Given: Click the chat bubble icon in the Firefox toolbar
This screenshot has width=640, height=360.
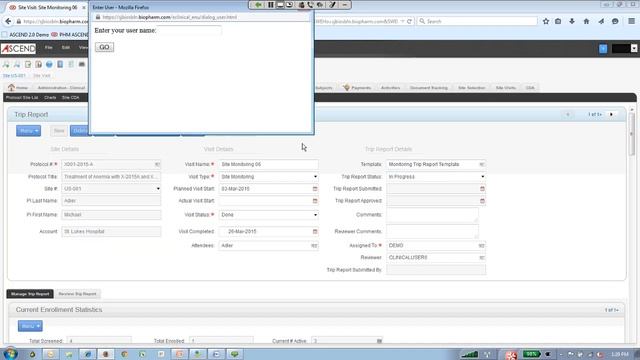Looking at the screenshot, I should click(615, 21).
